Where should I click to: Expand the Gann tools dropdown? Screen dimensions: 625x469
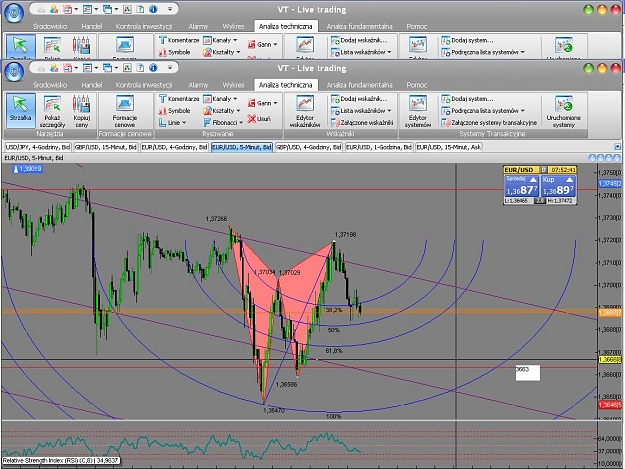[x=263, y=103]
